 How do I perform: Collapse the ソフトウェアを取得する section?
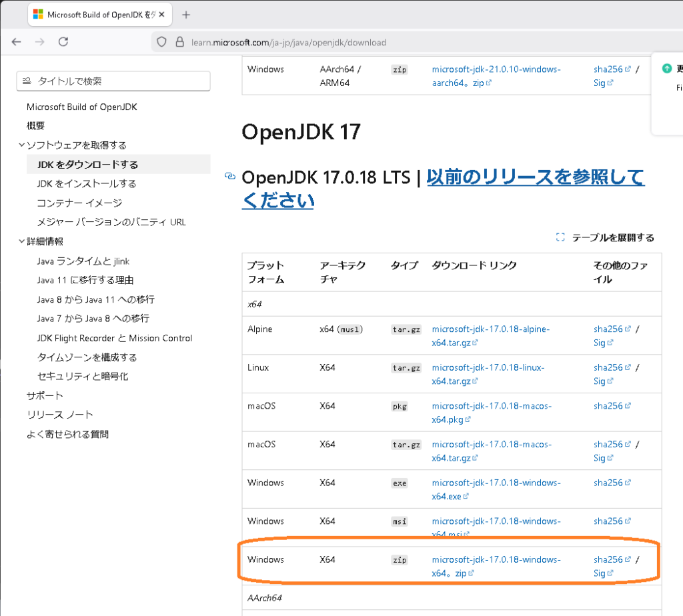(x=22, y=145)
